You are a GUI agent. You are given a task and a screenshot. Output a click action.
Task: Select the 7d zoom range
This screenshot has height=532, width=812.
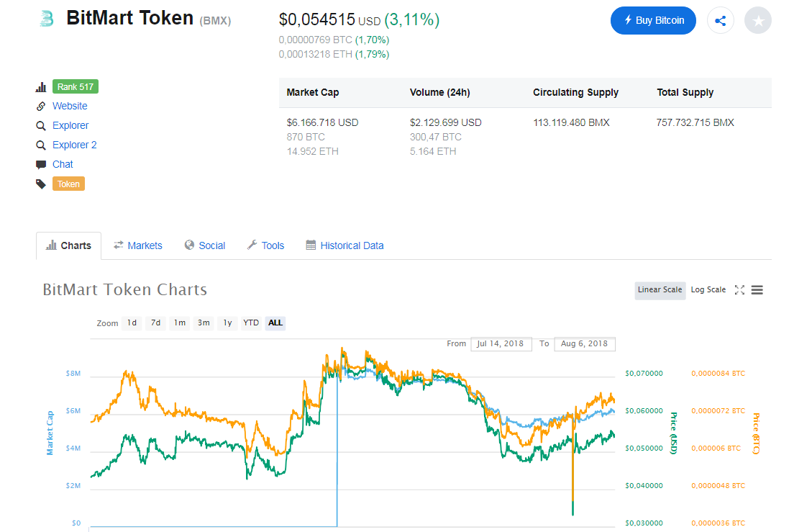[x=155, y=323]
